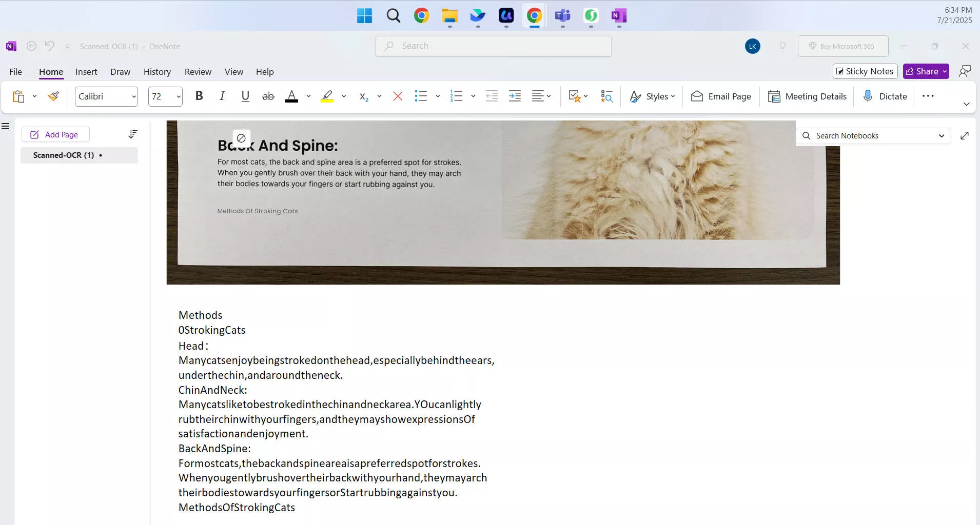980x525 pixels.
Task: Increase the indent position
Action: (x=515, y=96)
